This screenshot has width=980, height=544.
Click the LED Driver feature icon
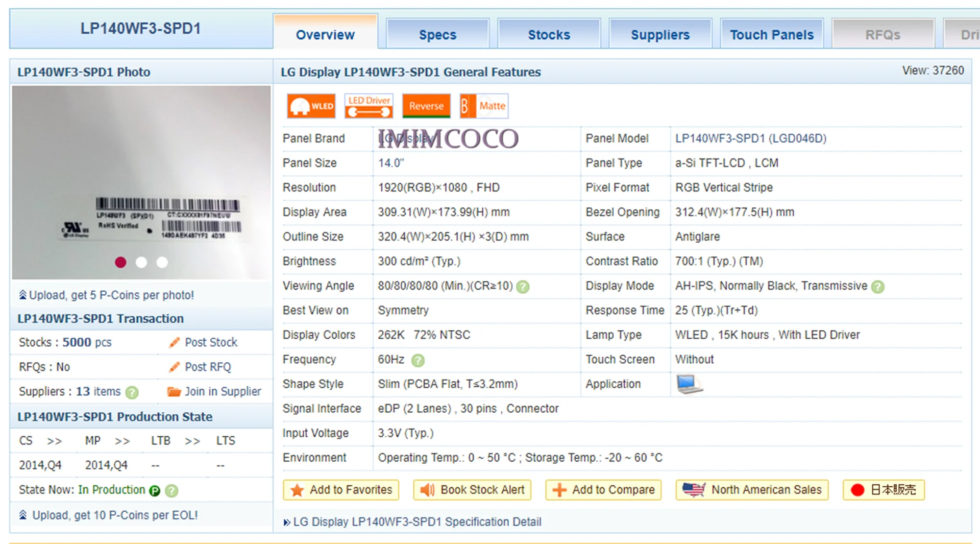tap(369, 106)
